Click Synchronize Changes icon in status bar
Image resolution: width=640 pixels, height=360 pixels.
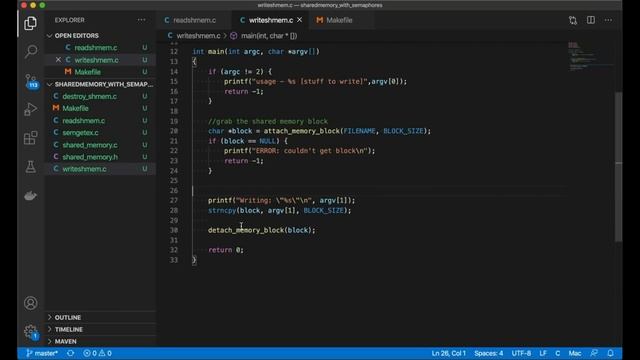point(71,353)
